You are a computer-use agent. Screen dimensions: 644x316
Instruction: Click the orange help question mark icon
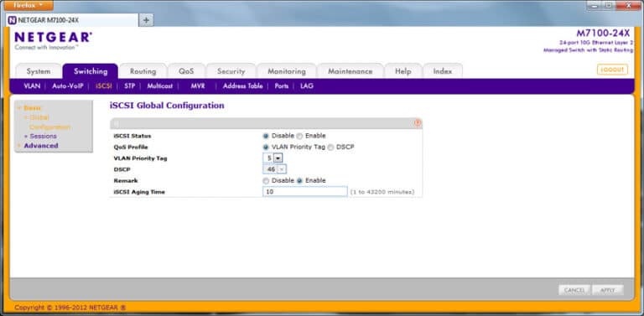tap(418, 123)
